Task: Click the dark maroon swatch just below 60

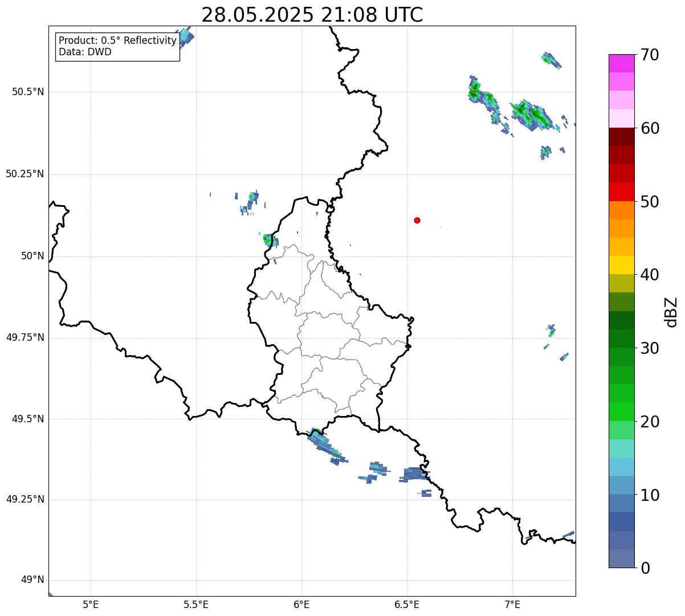Action: (622, 137)
